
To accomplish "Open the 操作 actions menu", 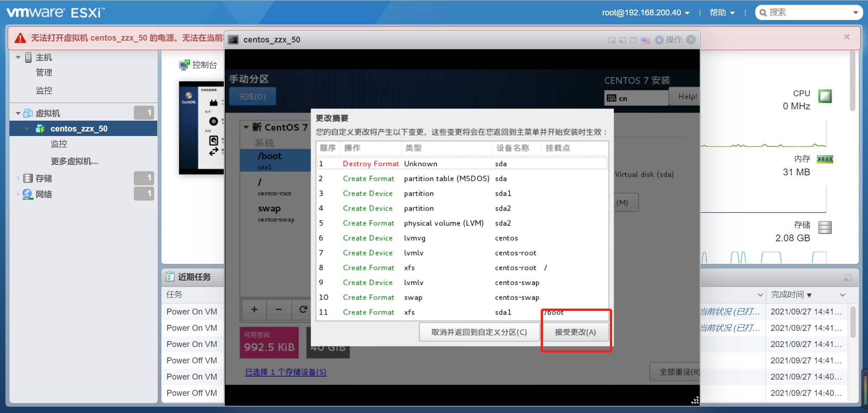I will (x=674, y=40).
